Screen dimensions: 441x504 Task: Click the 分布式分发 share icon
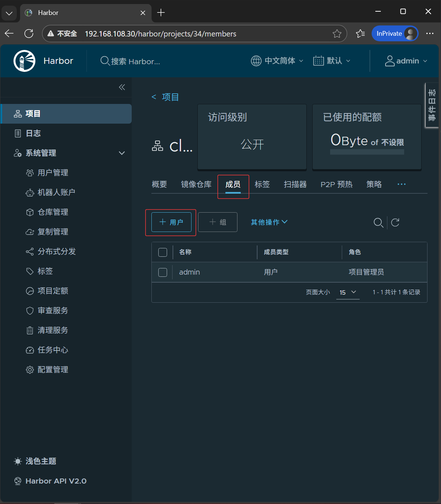30,252
